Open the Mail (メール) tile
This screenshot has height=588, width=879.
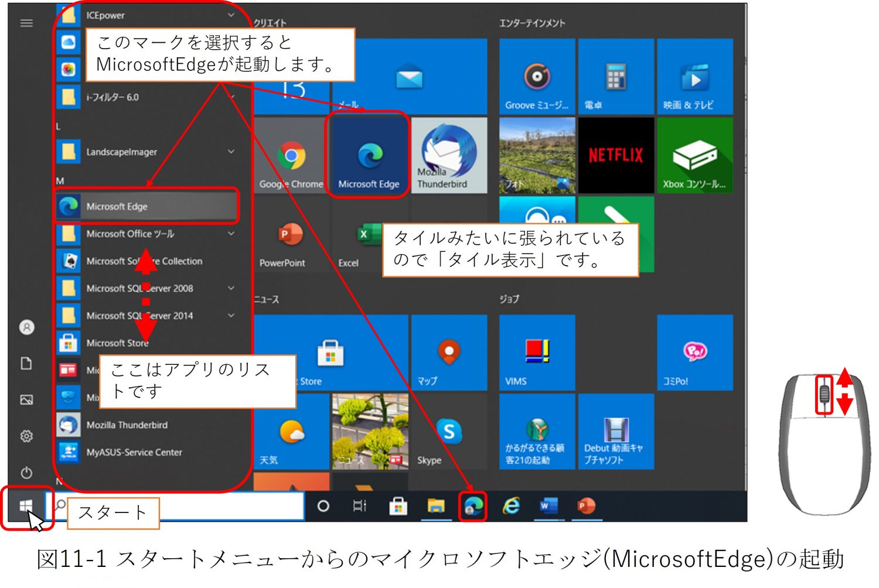[409, 76]
